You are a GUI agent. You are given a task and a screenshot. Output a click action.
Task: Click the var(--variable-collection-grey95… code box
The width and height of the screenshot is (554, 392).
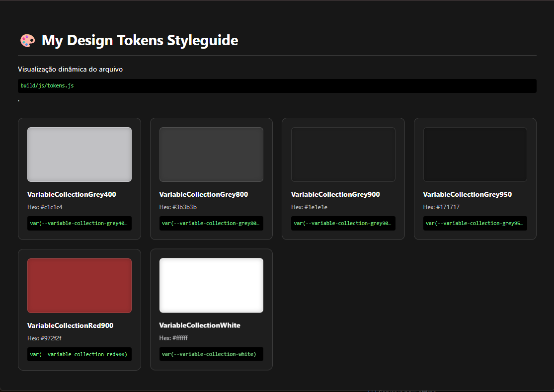click(475, 223)
